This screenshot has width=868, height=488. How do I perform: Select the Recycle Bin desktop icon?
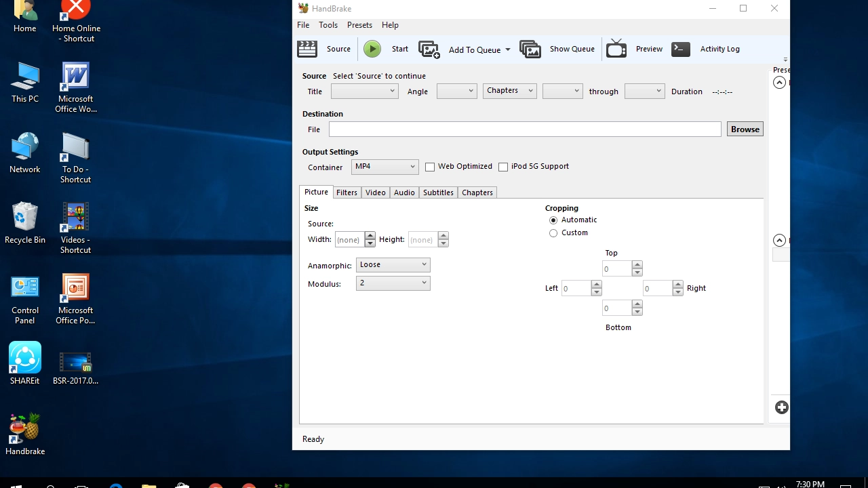point(25,223)
